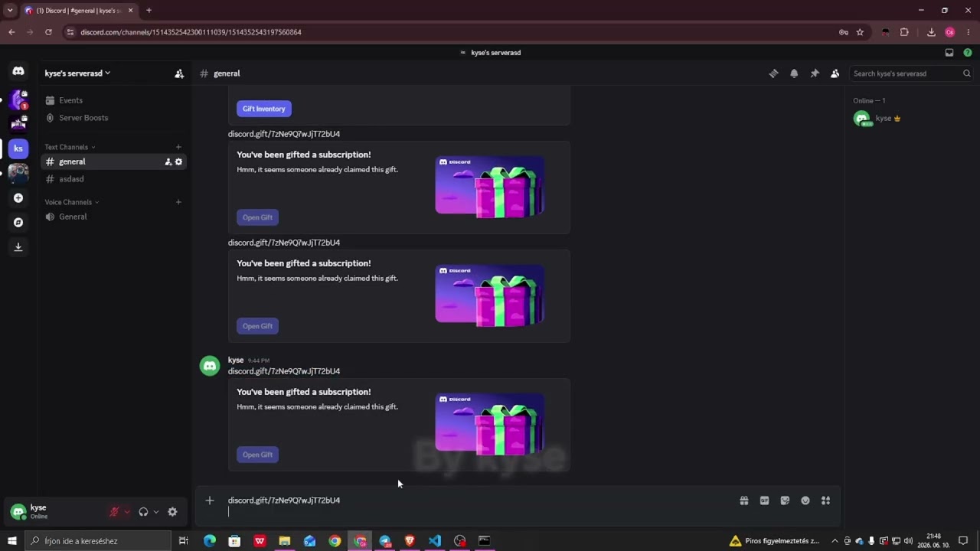This screenshot has width=980, height=551.
Task: Open Discover servers compass icon
Action: click(18, 223)
